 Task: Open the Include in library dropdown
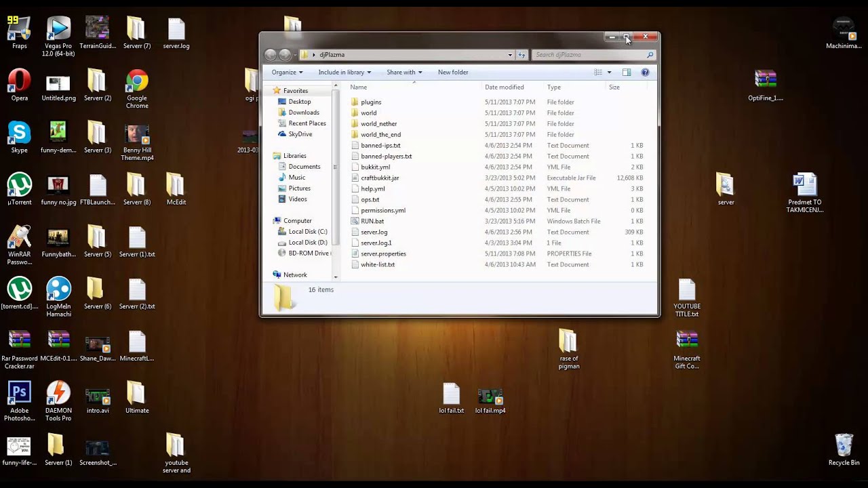pos(344,72)
